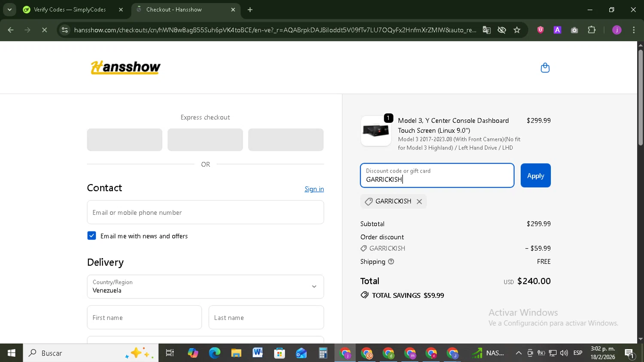Click the First name field

coord(144,317)
